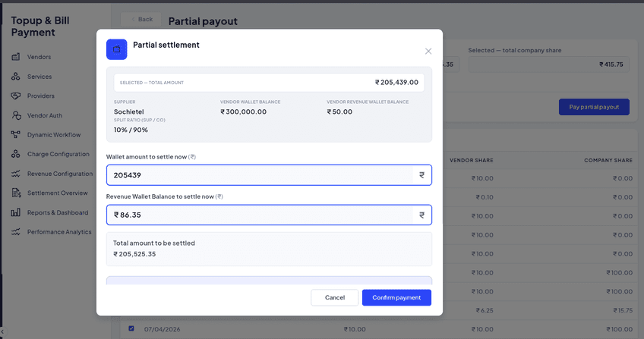Click the Cancel button
The width and height of the screenshot is (644, 339).
click(335, 297)
